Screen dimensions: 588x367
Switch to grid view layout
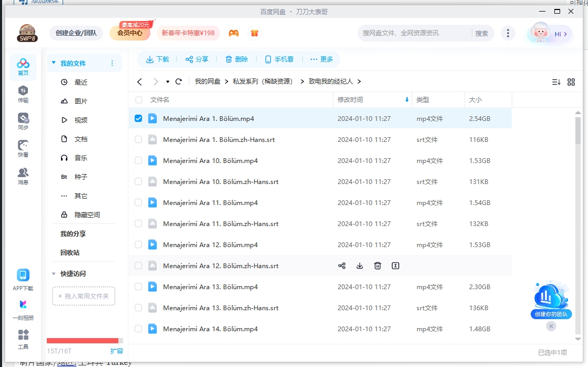[571, 81]
